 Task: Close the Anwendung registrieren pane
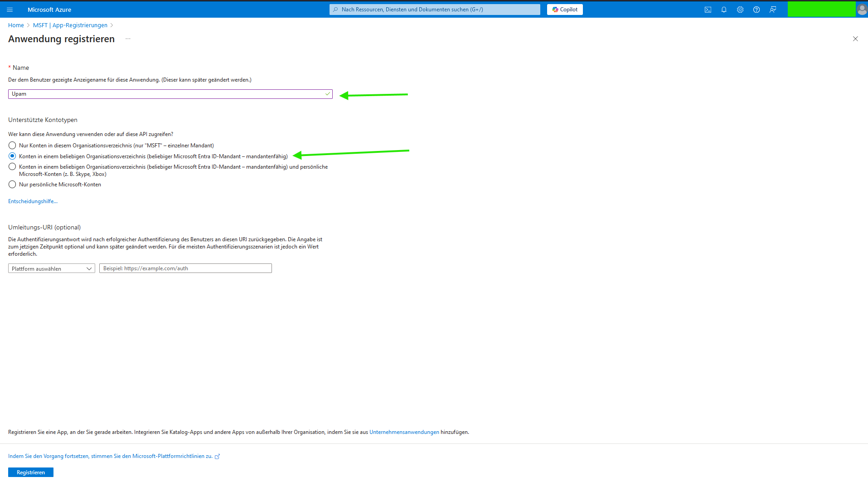coord(855,39)
